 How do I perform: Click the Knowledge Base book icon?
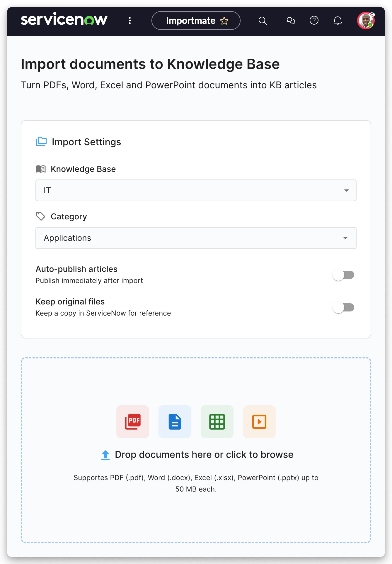pyautogui.click(x=41, y=169)
